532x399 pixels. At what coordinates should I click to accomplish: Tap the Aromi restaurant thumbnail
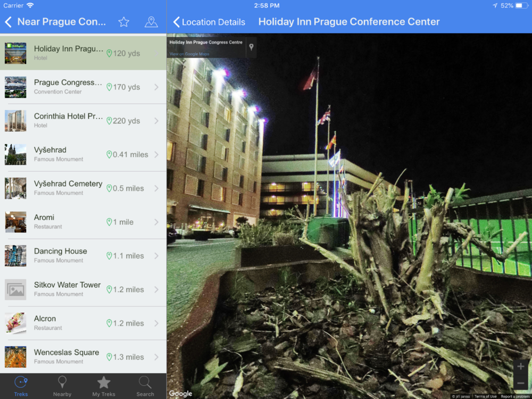[x=15, y=222]
